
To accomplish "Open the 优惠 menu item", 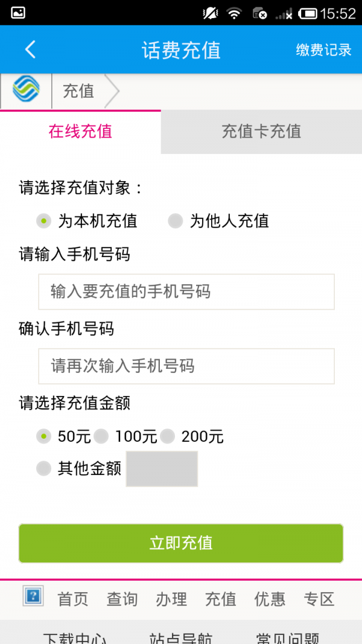I will tap(269, 599).
